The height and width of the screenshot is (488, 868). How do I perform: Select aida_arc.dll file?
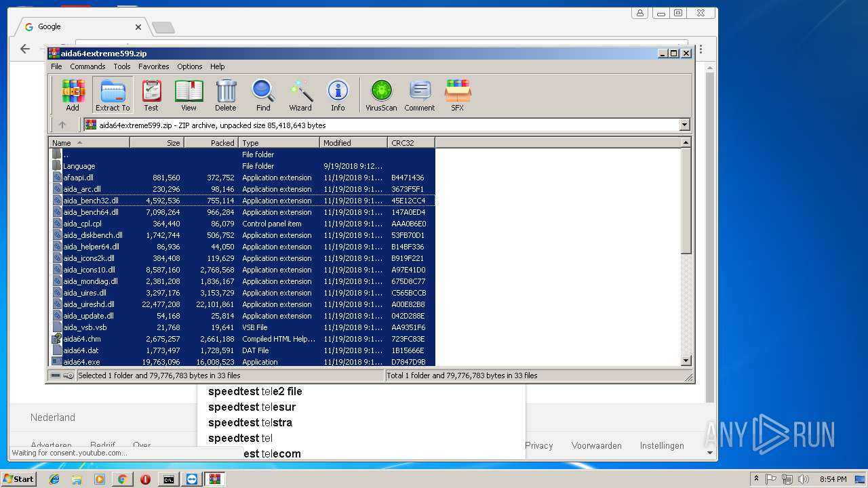(x=242, y=189)
